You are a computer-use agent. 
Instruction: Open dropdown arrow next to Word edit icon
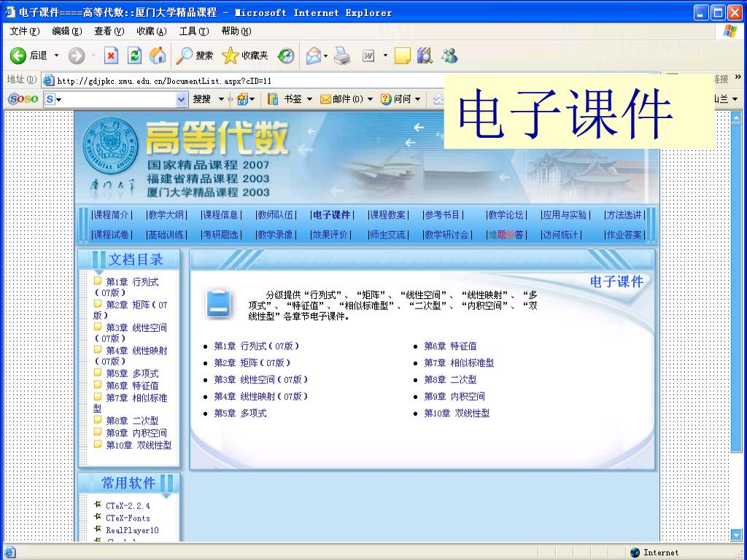click(385, 56)
